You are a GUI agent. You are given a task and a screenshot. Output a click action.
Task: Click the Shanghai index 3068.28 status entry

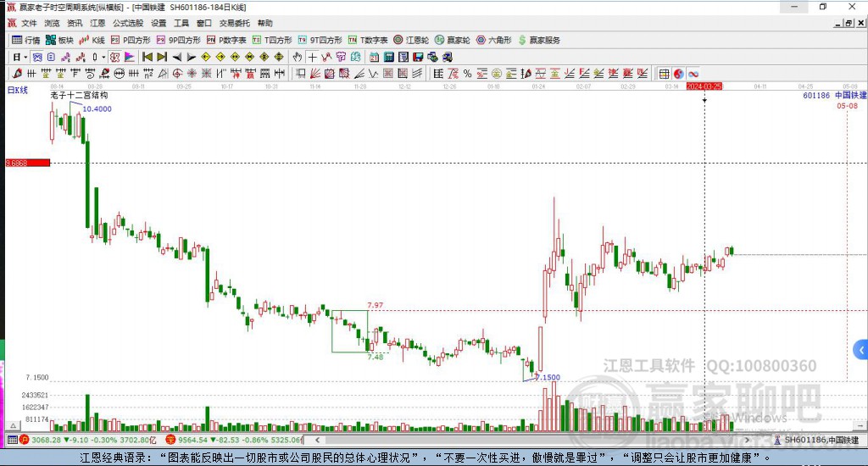(88, 440)
